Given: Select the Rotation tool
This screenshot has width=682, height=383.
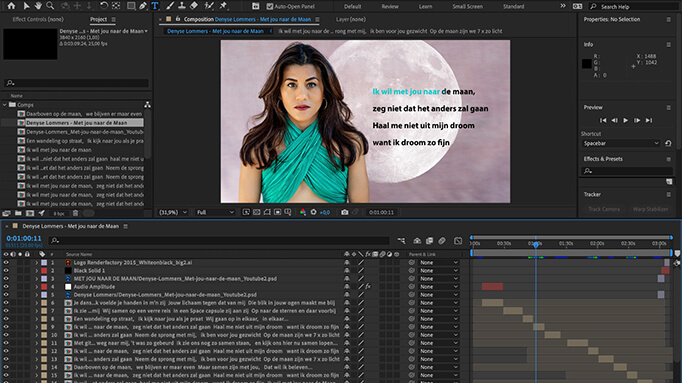Looking at the screenshot, I should click(x=104, y=6).
